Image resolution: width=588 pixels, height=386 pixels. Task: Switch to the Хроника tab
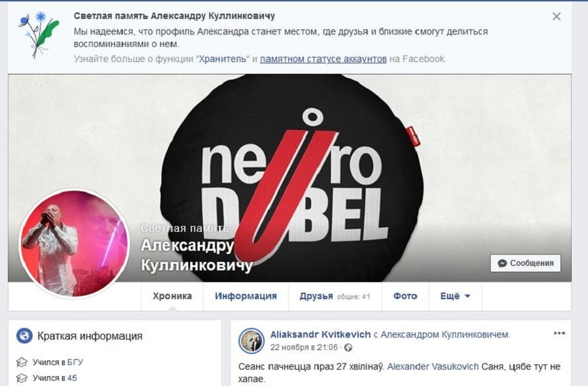pos(172,296)
